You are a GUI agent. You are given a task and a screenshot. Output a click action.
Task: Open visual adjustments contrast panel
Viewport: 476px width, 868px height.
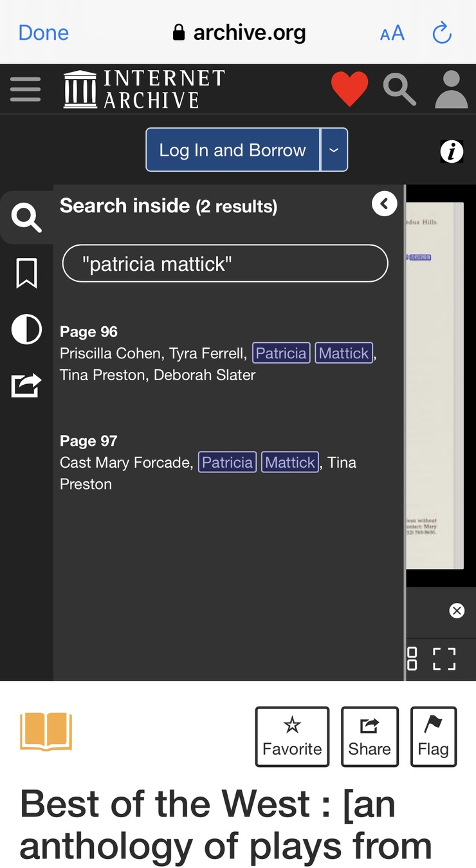(26, 329)
